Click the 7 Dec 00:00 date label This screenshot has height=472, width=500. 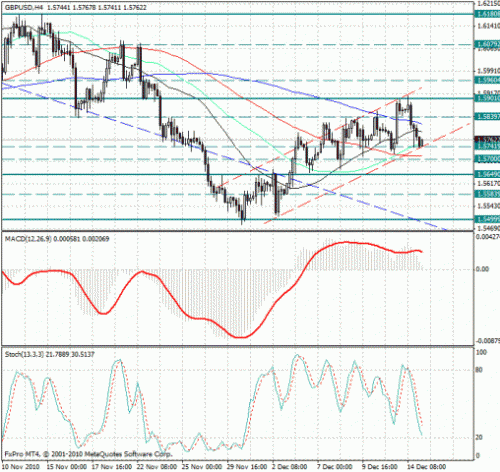tap(335, 467)
